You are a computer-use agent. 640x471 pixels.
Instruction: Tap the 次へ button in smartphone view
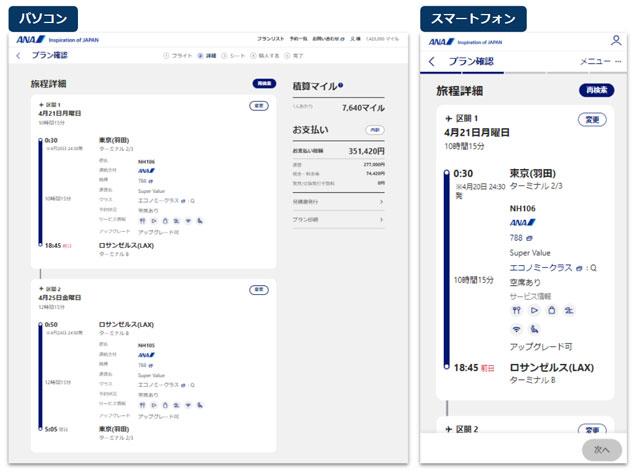click(601, 449)
